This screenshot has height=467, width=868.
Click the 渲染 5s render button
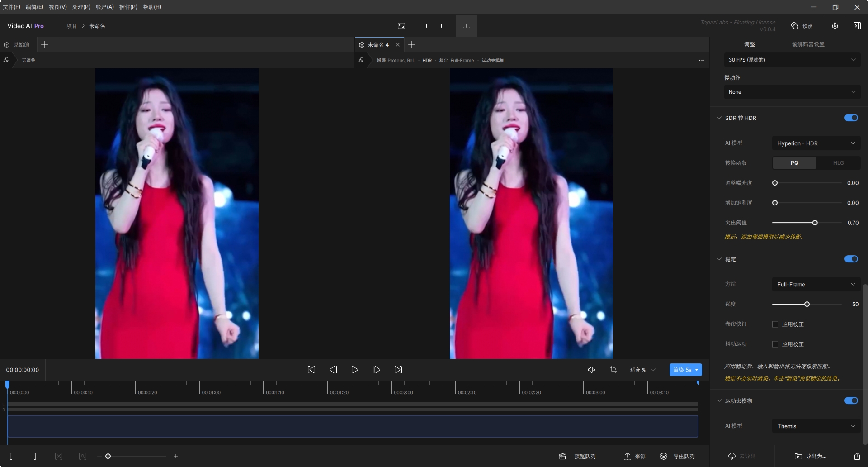click(685, 370)
